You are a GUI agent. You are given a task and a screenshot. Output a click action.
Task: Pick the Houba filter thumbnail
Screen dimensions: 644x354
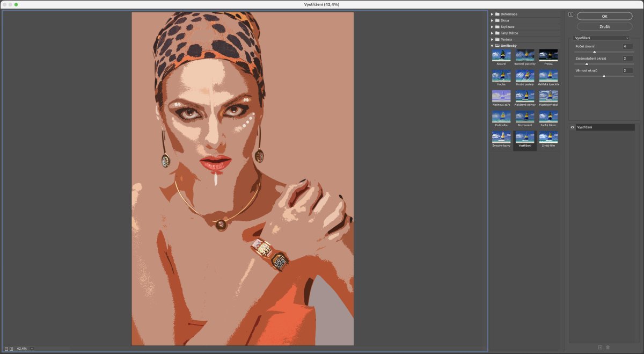pyautogui.click(x=501, y=75)
